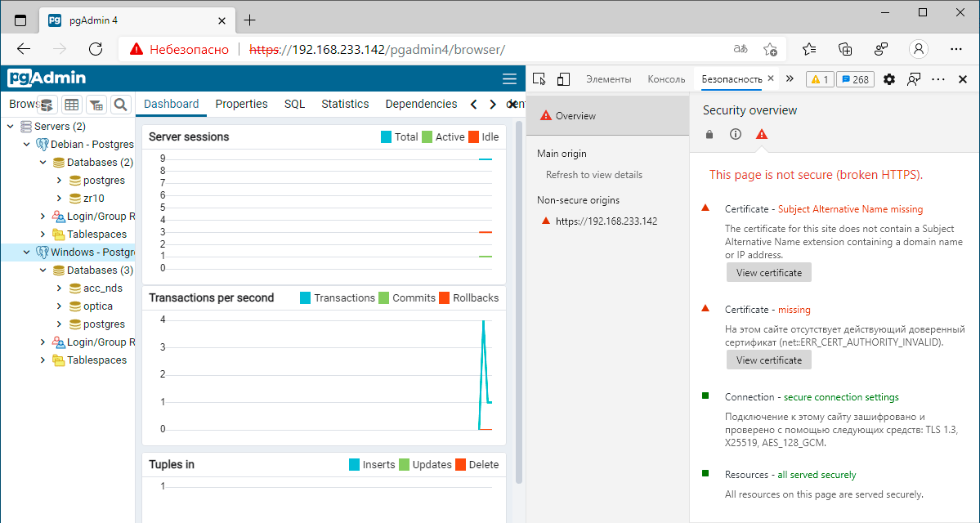Select Overview in Security sidebar

(607, 115)
